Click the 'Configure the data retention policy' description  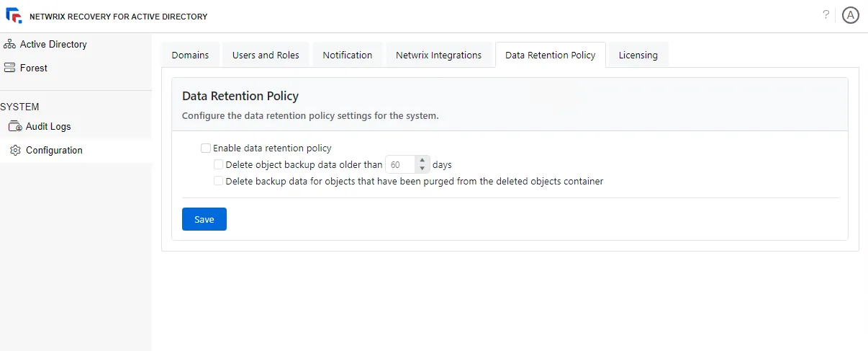pos(310,115)
